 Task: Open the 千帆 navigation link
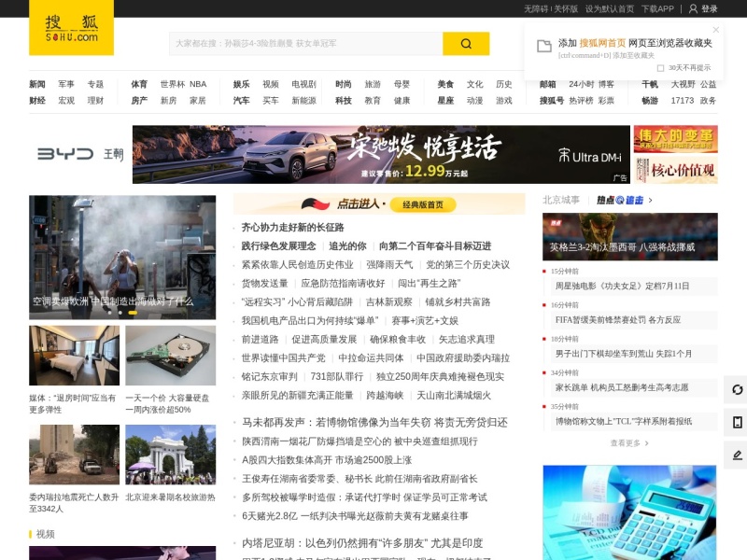point(650,84)
